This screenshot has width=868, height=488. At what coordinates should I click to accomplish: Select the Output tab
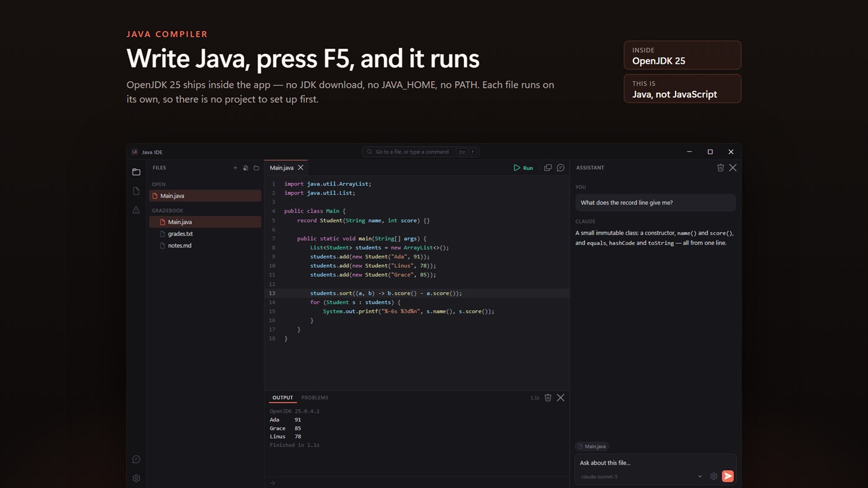coord(282,398)
